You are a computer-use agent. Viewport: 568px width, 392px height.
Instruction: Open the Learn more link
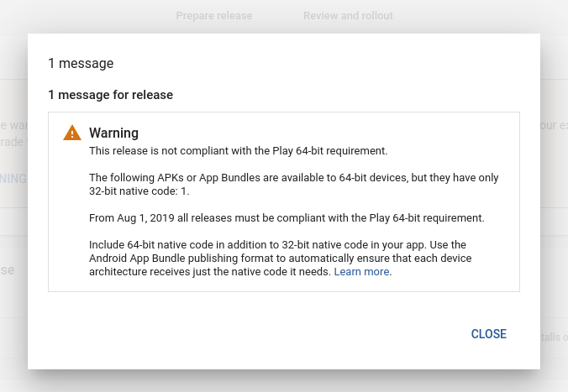pos(362,272)
